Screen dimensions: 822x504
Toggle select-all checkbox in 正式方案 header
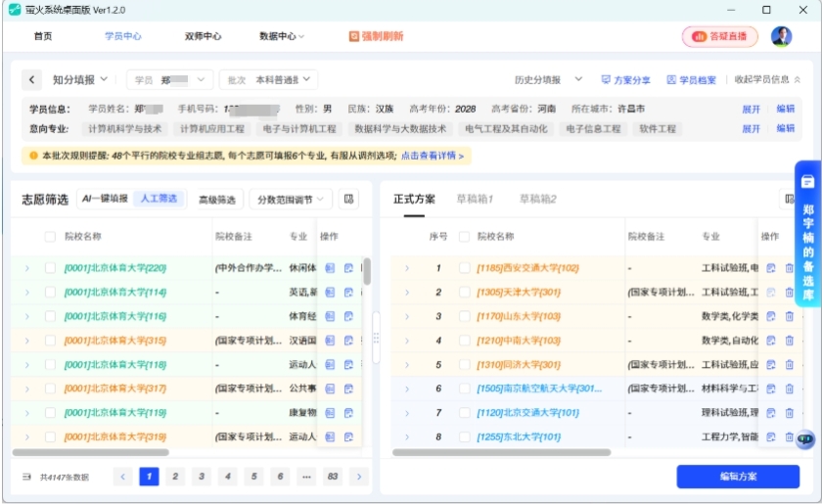click(464, 237)
